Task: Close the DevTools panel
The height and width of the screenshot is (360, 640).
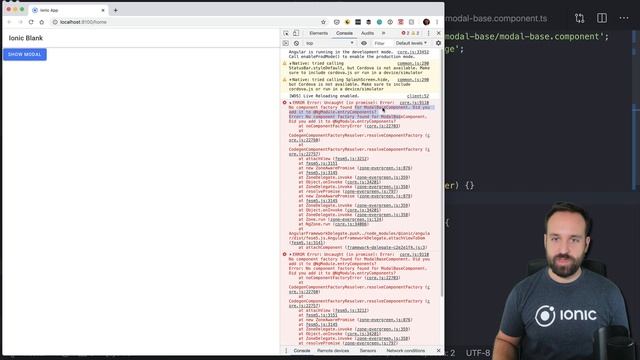Action: coord(439,33)
